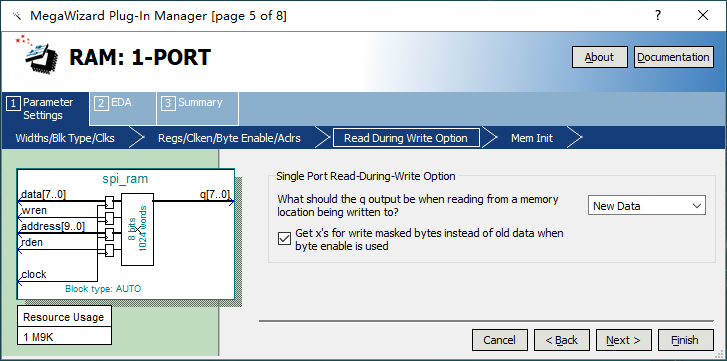Click the Cancel button
Screen dimensions: 727x361
(x=499, y=340)
